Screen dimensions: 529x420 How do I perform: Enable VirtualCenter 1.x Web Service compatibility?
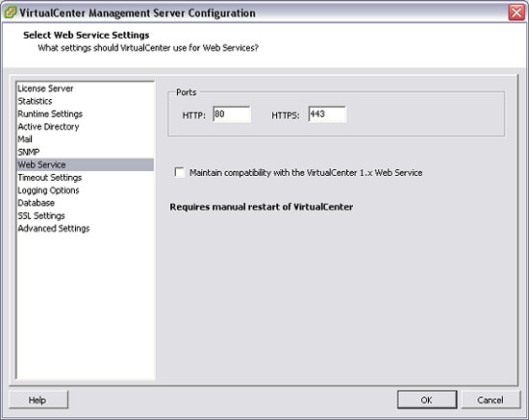[x=180, y=172]
